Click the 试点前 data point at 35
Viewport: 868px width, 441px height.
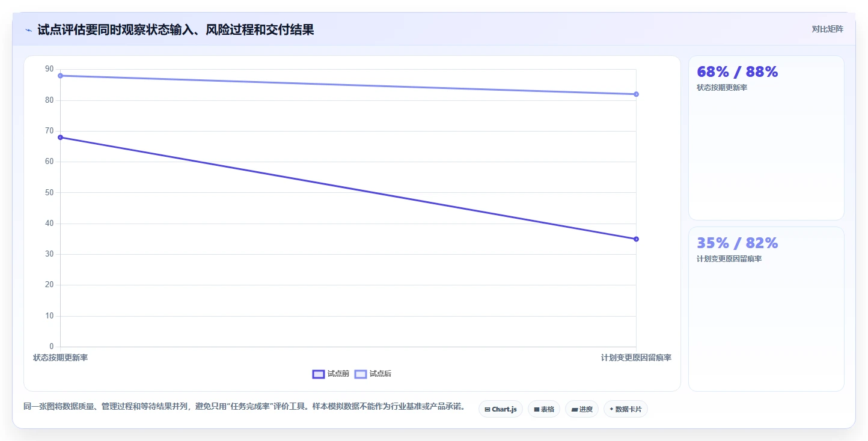coord(636,239)
